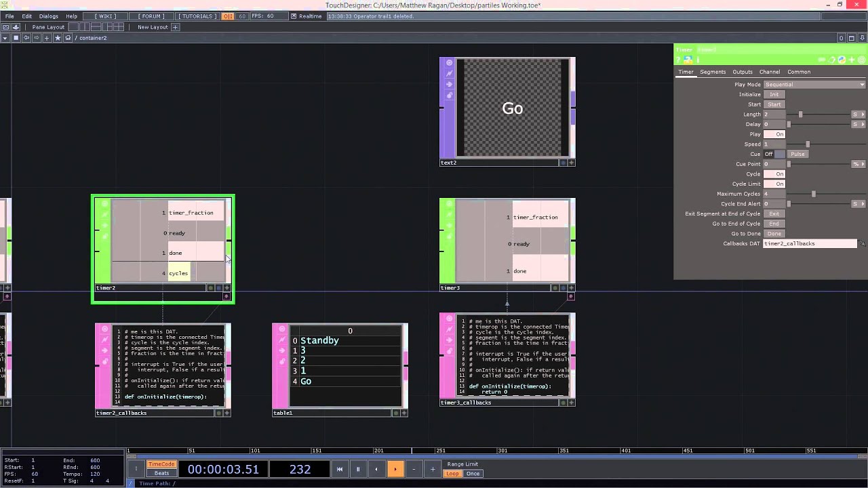Viewport: 868px width, 488px height.
Task: Switch to the Outputs parameter tab
Action: (x=743, y=72)
